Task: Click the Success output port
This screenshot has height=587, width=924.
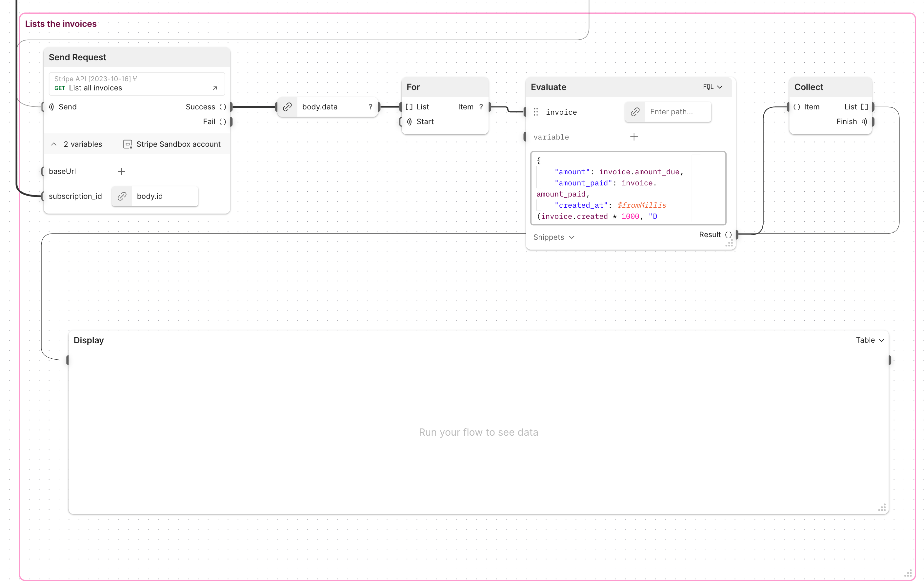Action: pos(231,107)
